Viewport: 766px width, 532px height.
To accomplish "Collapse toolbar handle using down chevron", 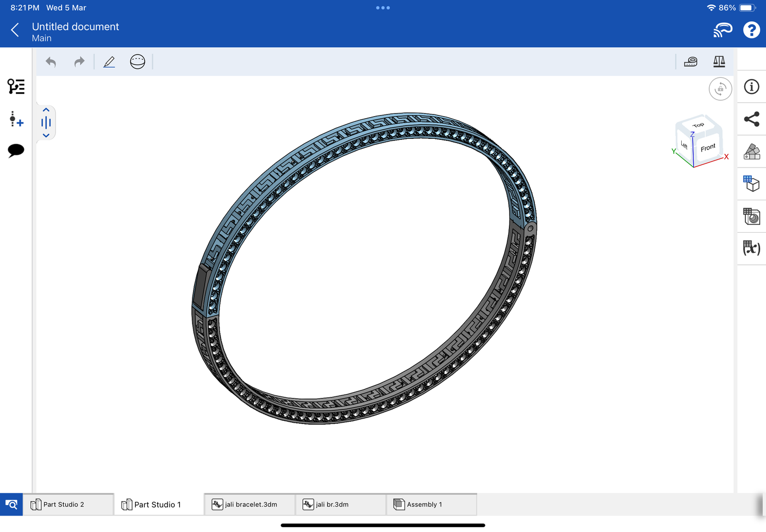I will point(46,136).
